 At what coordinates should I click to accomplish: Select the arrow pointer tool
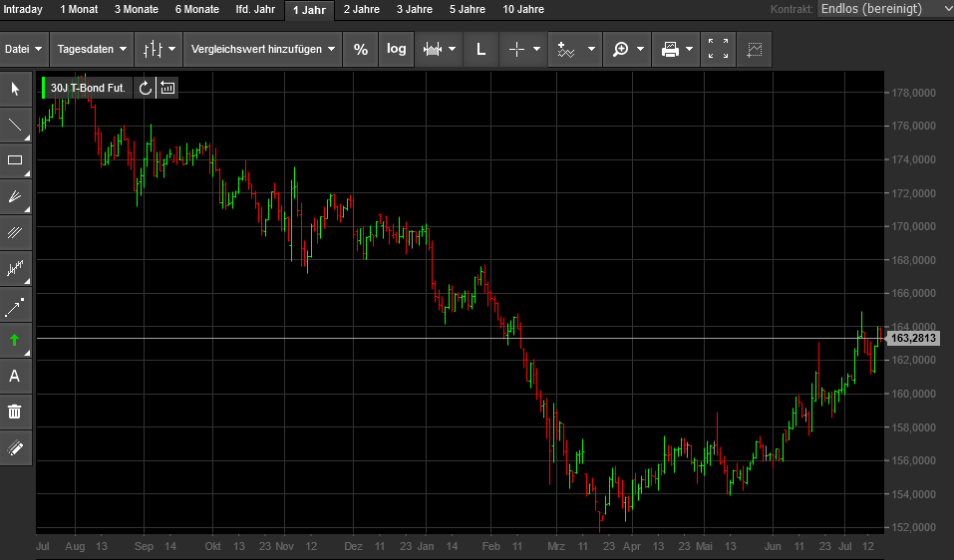tap(15, 89)
